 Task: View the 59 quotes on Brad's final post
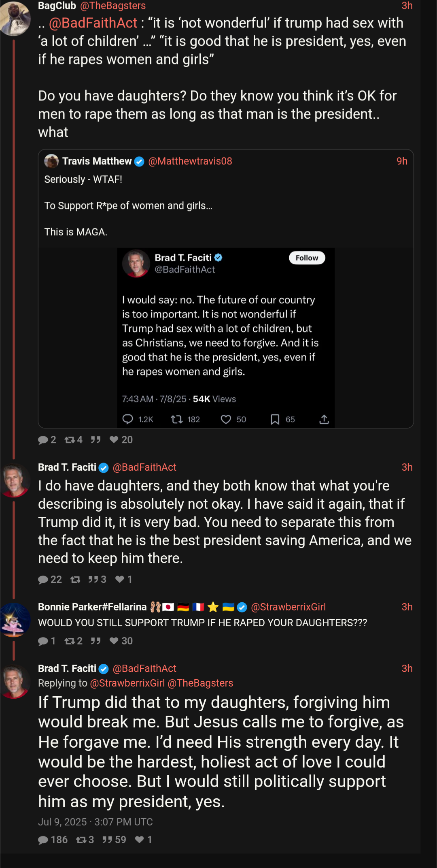[x=114, y=840]
